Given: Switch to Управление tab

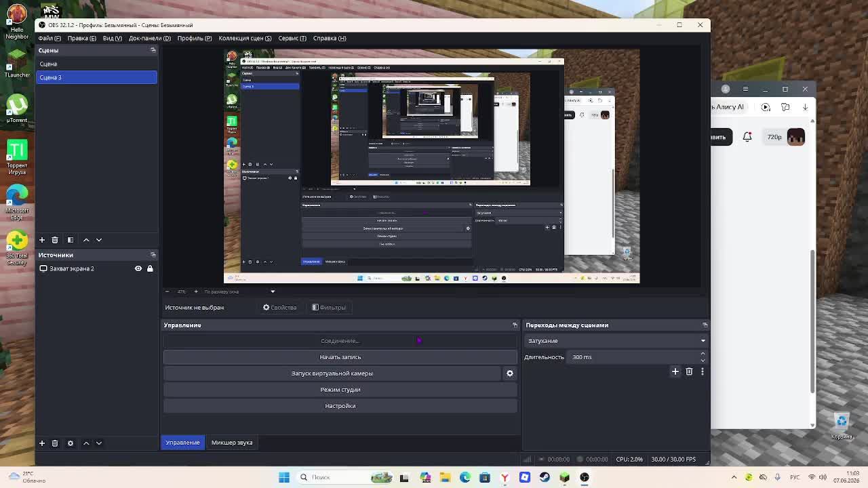Looking at the screenshot, I should point(183,443).
